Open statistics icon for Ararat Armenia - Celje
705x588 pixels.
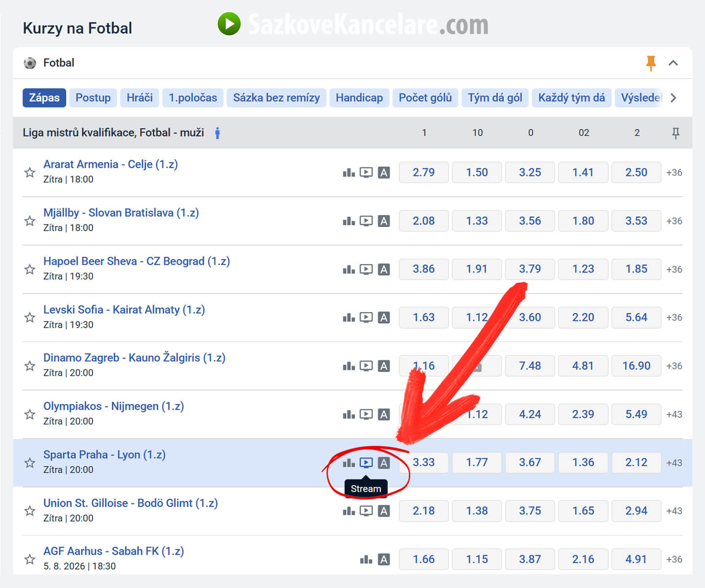coord(349,172)
